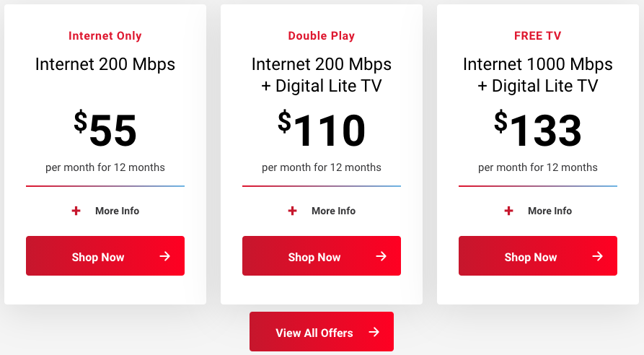Select the Internet Only heading label

coord(105,36)
